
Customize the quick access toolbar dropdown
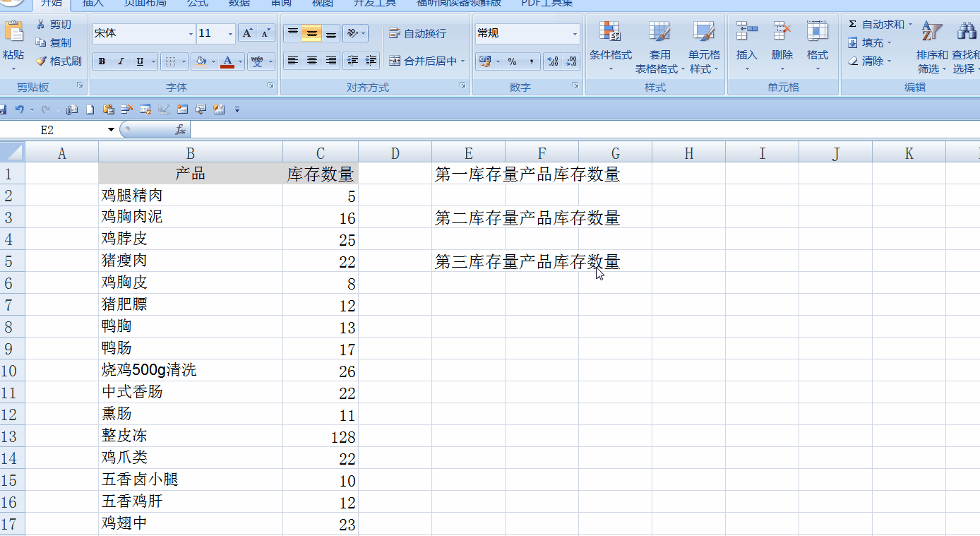pyautogui.click(x=237, y=109)
